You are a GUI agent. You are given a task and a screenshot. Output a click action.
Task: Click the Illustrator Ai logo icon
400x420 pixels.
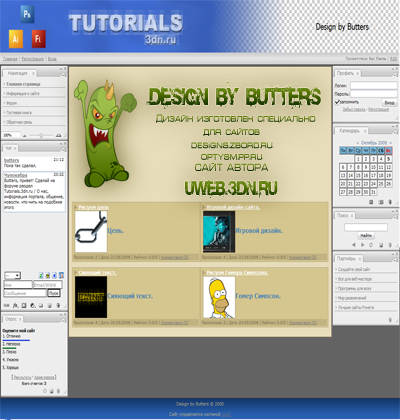16,39
